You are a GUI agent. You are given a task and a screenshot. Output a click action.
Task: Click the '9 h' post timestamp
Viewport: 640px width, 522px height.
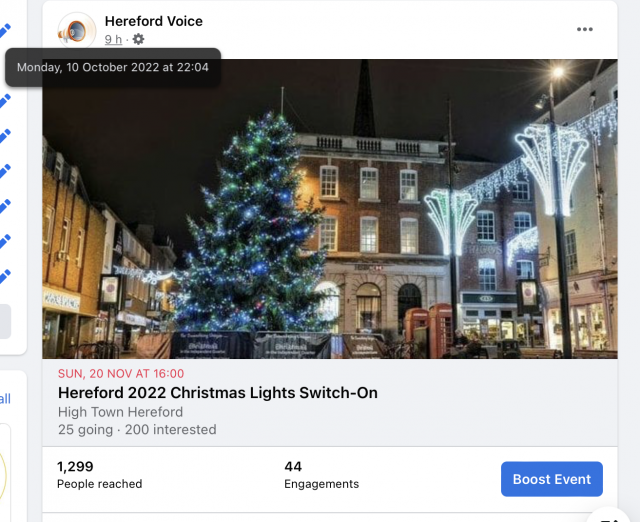tap(113, 39)
